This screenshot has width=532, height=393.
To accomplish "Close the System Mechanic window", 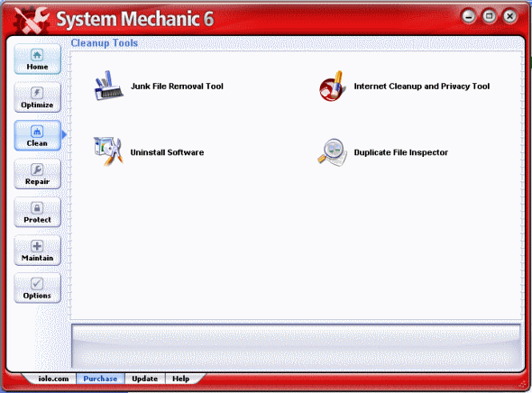I will (509, 16).
